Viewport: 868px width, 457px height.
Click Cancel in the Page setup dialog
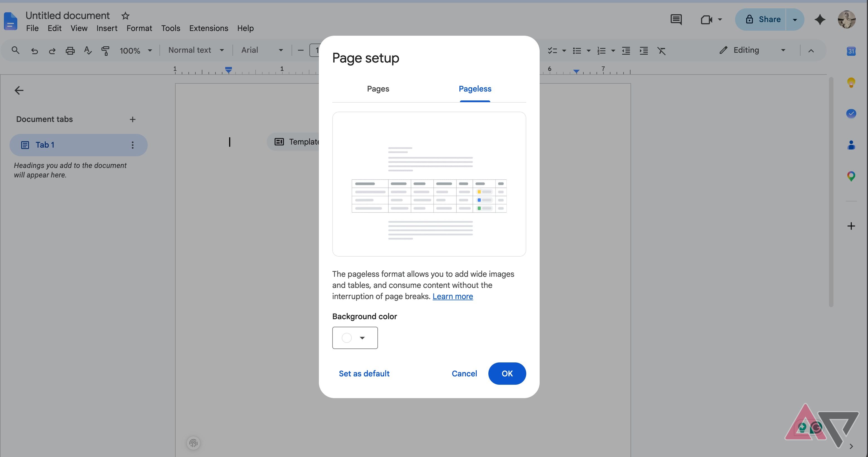click(x=464, y=373)
